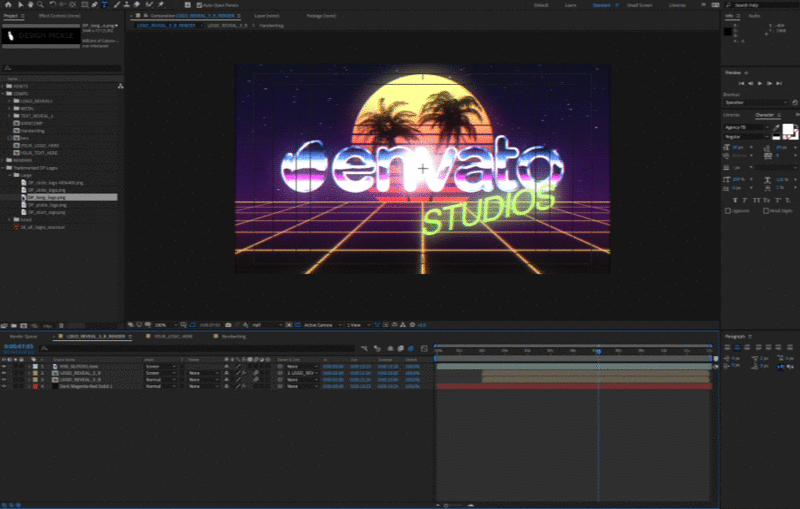Image resolution: width=800 pixels, height=509 pixels.
Task: Select the Hand tool
Action: pyautogui.click(x=30, y=5)
